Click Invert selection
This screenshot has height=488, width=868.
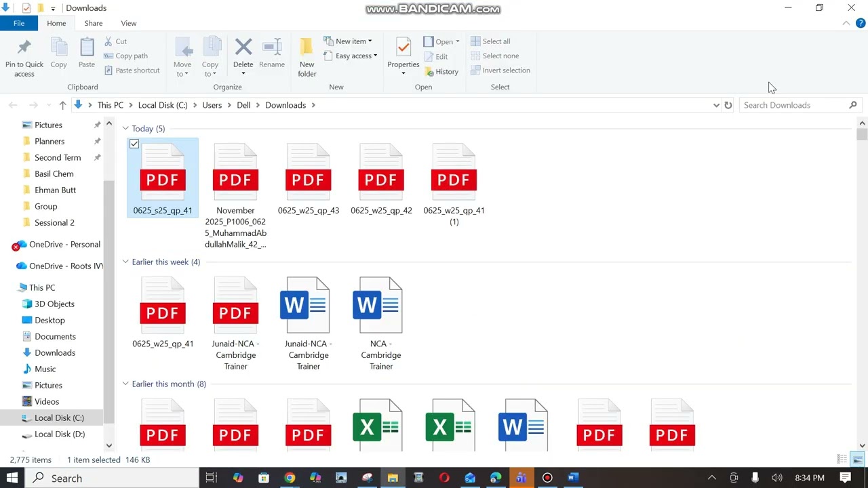pos(500,70)
